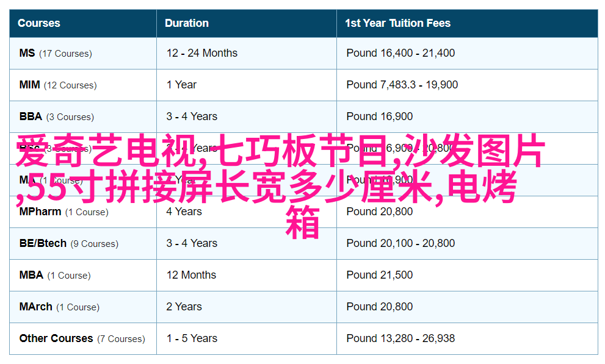Click "Pound 20,800" in the MPharm row

[x=380, y=212]
